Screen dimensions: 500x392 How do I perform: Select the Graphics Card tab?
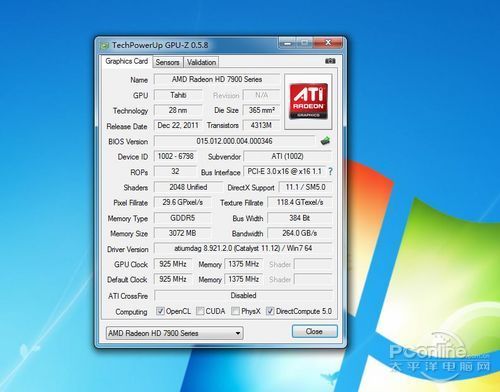click(x=127, y=61)
